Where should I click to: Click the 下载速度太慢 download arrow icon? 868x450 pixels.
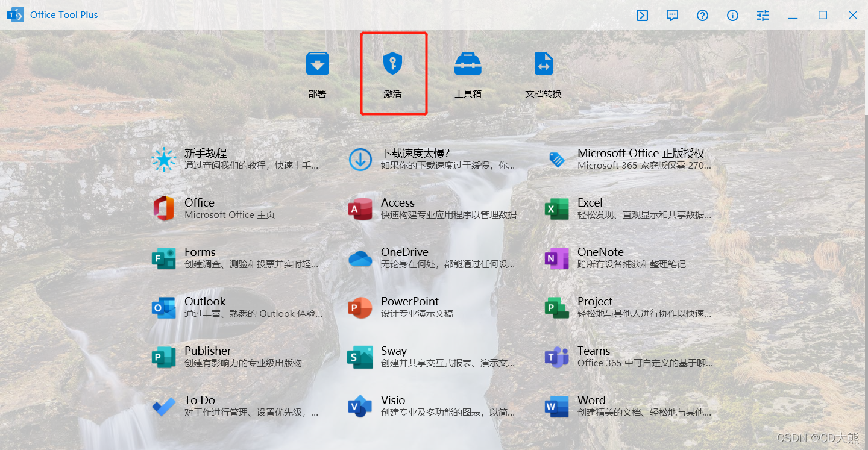[360, 160]
